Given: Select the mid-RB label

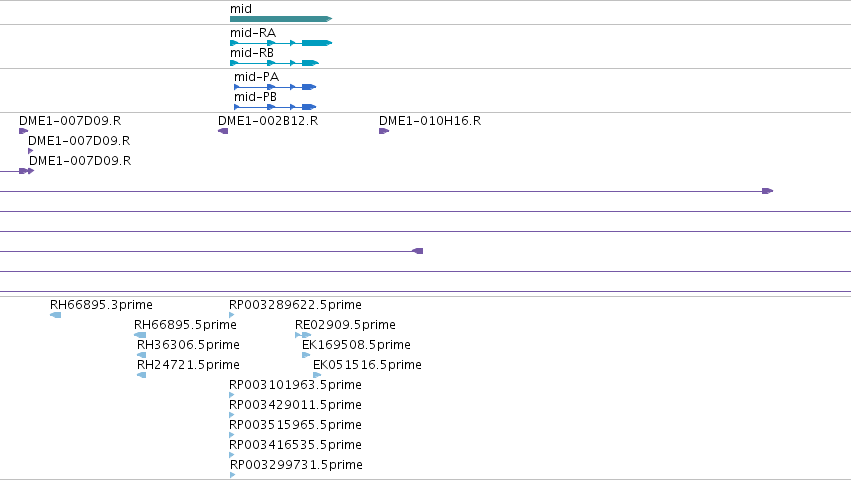Looking at the screenshot, I should (x=252, y=53).
